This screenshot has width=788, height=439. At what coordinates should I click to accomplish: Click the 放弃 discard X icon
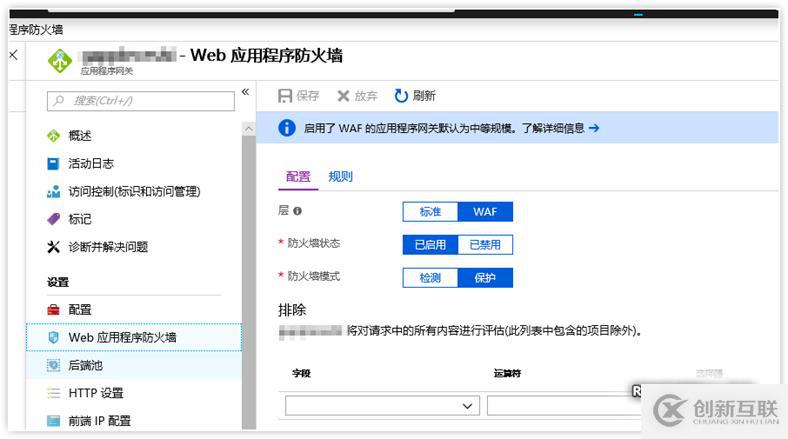[x=343, y=95]
